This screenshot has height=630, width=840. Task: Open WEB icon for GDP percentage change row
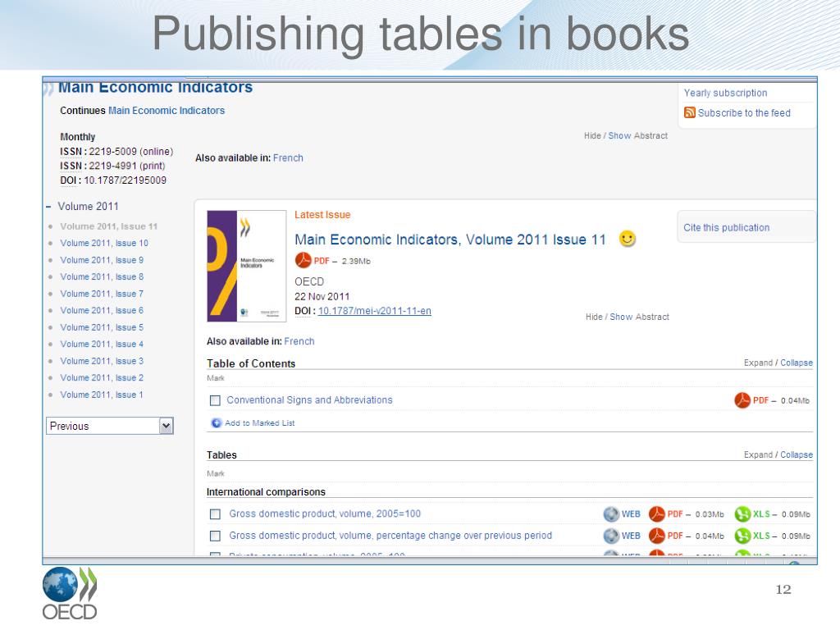(x=610, y=535)
